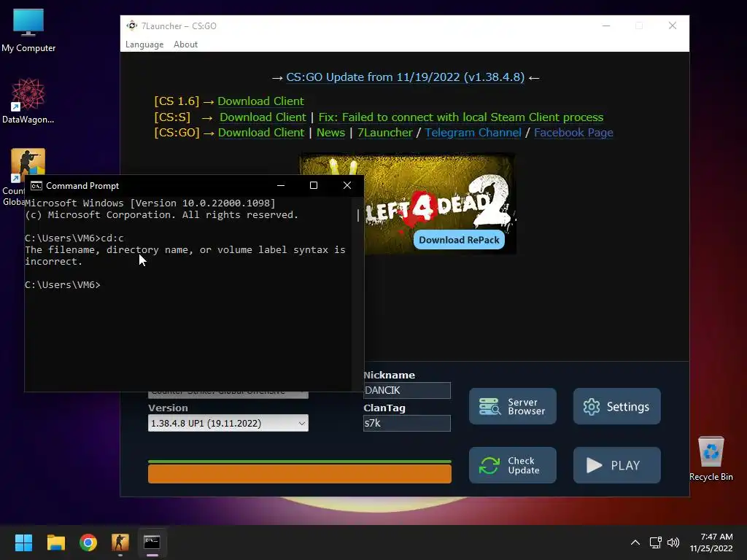Close the Command Prompt window
The height and width of the screenshot is (560, 747).
pos(347,185)
